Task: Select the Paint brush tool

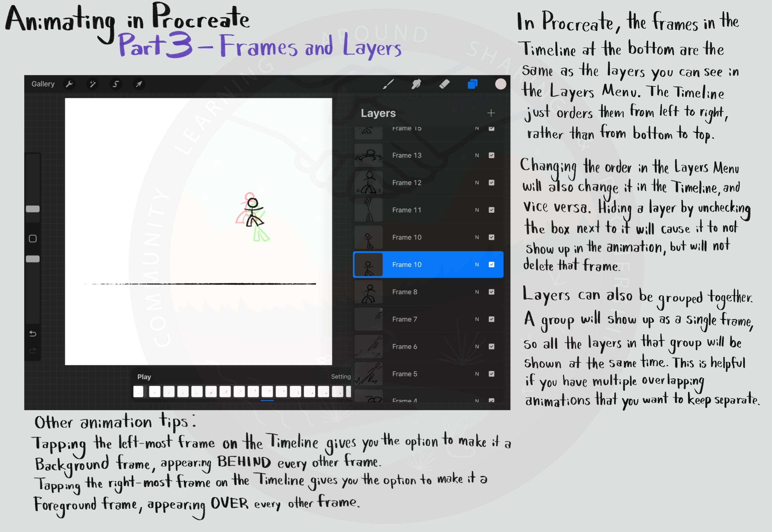Action: (x=388, y=84)
